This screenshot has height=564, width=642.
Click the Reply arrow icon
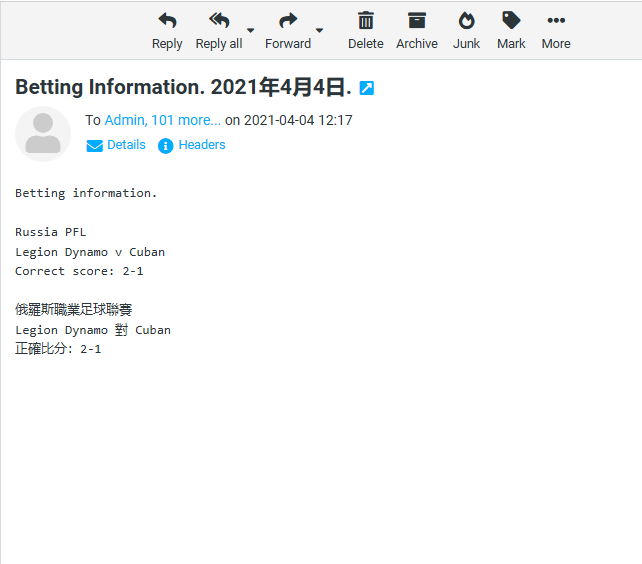click(167, 21)
